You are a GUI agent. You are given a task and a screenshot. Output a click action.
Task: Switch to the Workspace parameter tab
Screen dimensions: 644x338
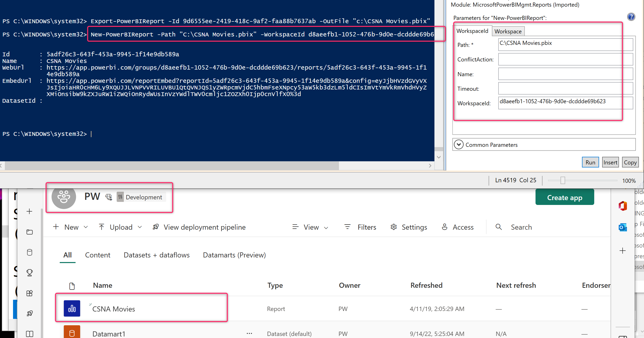click(508, 31)
